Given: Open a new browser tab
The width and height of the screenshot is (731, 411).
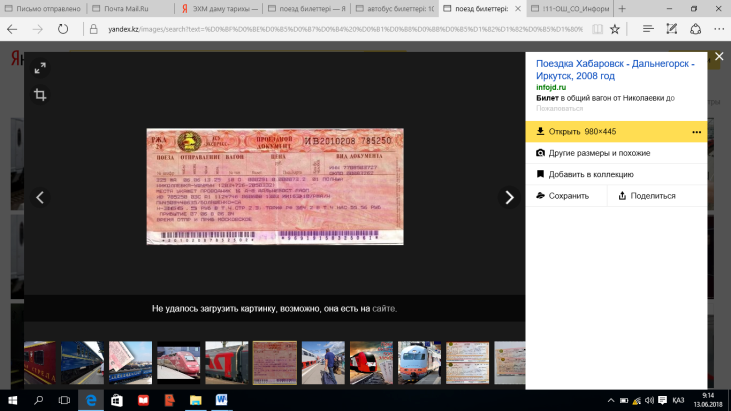Looking at the screenshot, I should tap(622, 8).
